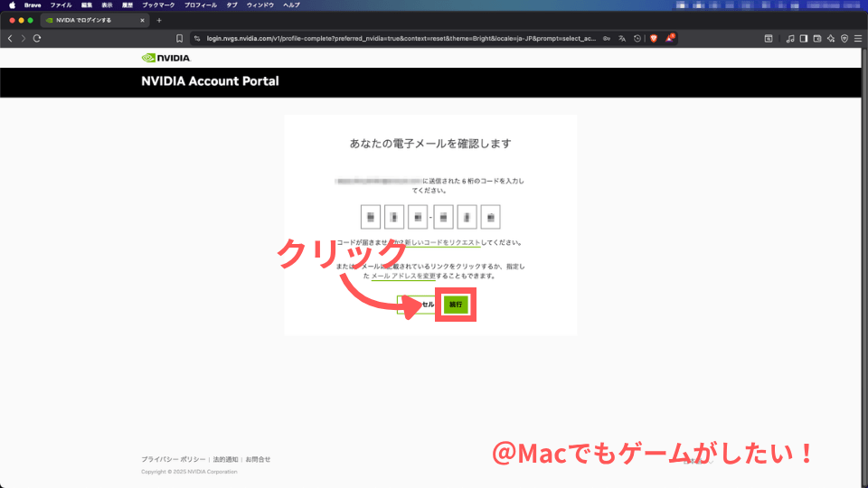Click the キャンセル (Cancel) button
868x488 pixels.
click(x=418, y=305)
